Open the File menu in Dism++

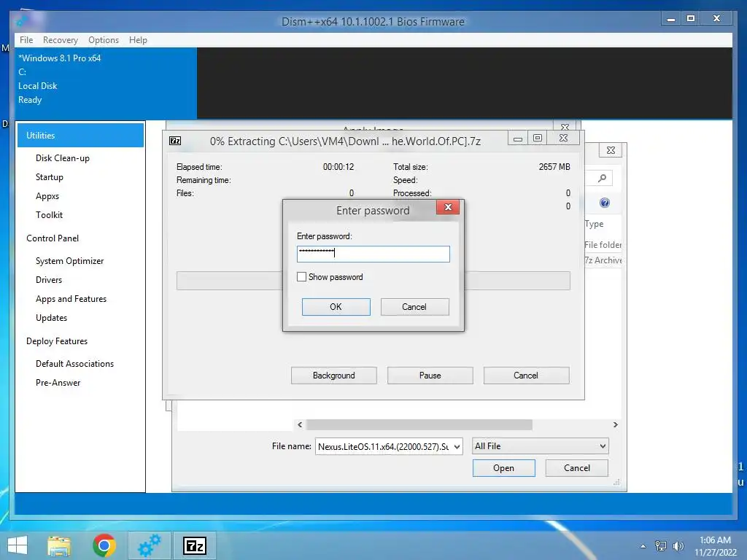[26, 40]
